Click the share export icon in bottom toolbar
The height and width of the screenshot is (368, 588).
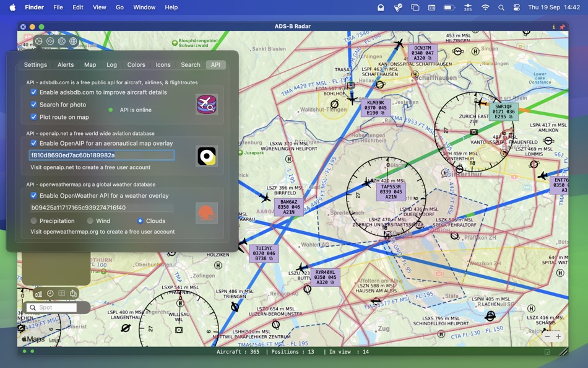click(x=73, y=294)
